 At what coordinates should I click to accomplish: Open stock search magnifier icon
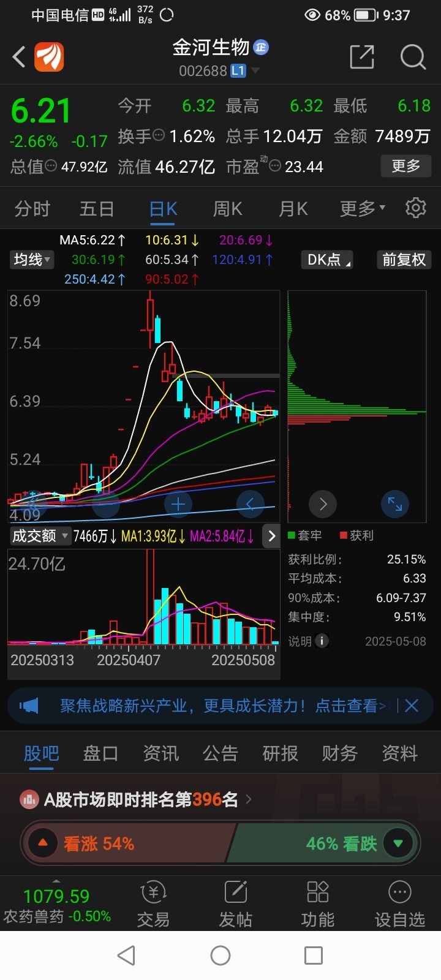(413, 57)
